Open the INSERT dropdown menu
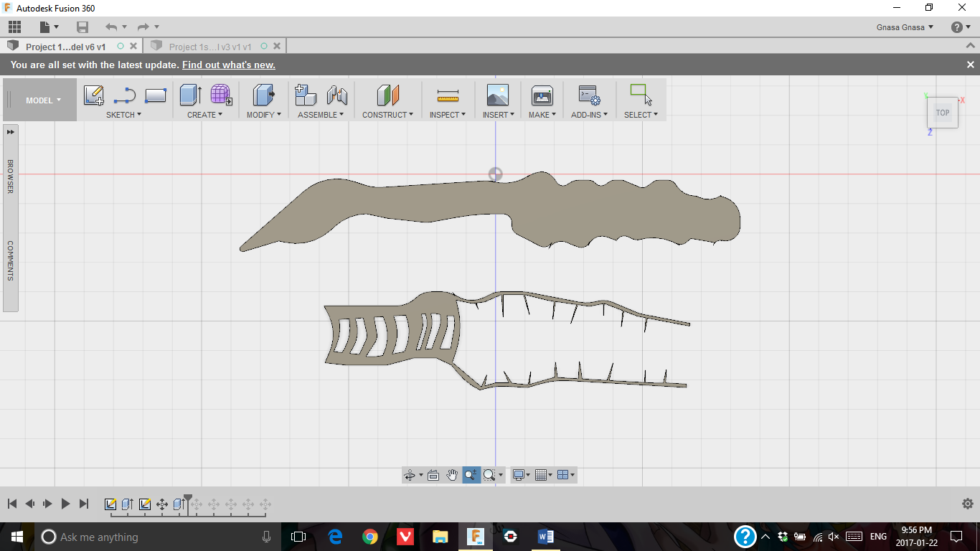Screen dimensions: 980x551 tap(498, 115)
